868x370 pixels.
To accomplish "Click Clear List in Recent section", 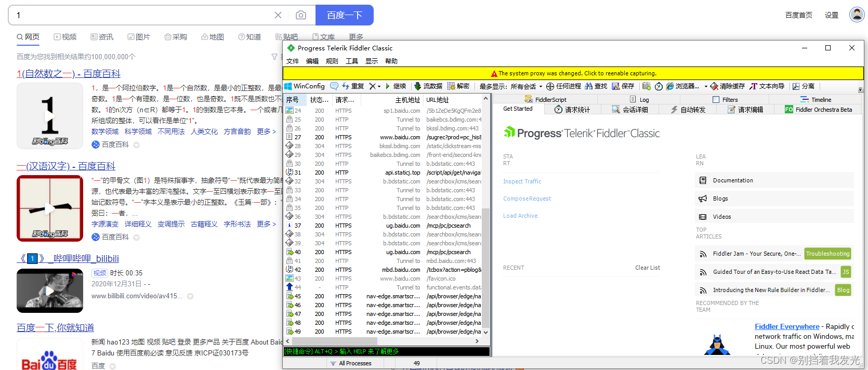I will 648,268.
